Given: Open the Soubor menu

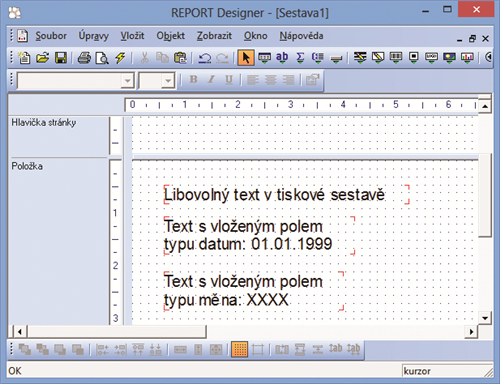Looking at the screenshot, I should point(51,36).
